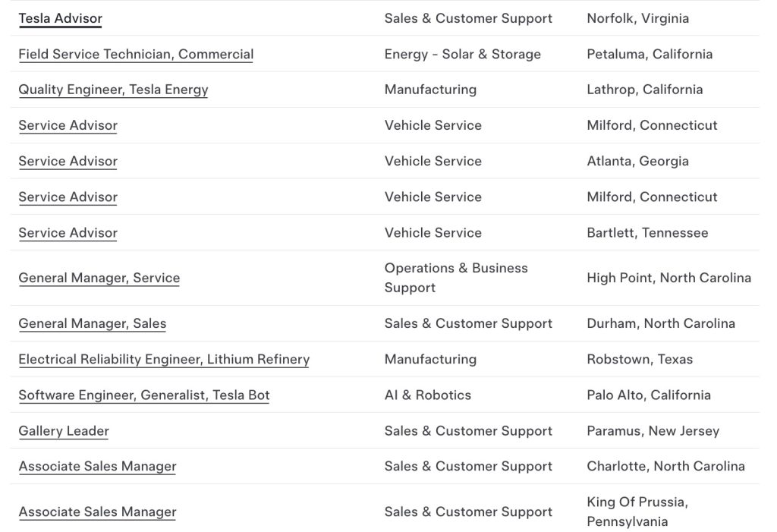Click the Robstown, Texas location text
Image resolution: width=777 pixels, height=532 pixels.
(x=640, y=359)
